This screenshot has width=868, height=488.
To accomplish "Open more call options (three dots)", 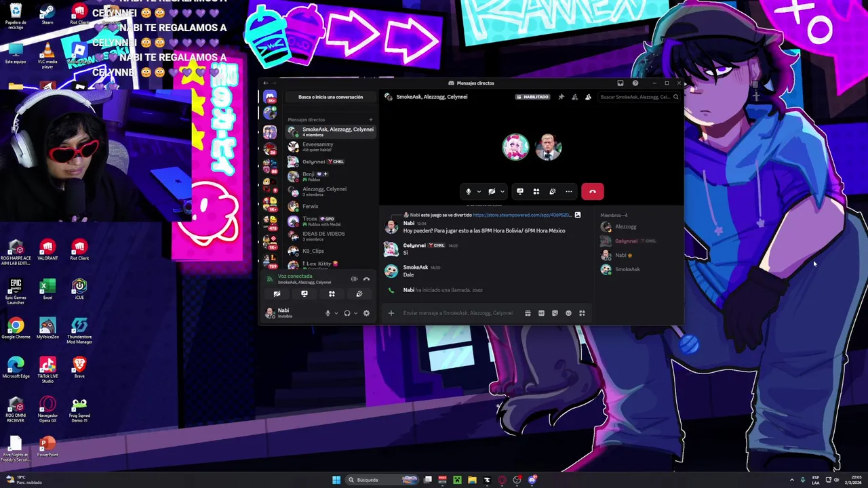I will [569, 192].
